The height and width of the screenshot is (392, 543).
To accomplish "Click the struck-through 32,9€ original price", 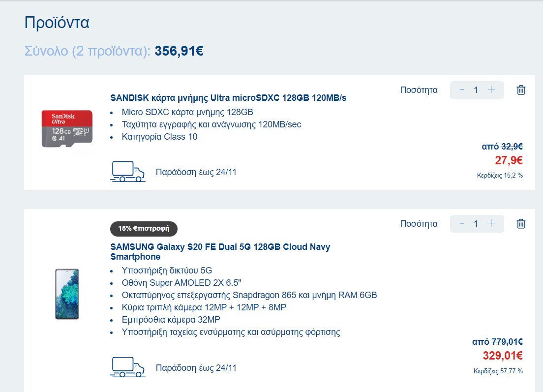I will tap(512, 147).
